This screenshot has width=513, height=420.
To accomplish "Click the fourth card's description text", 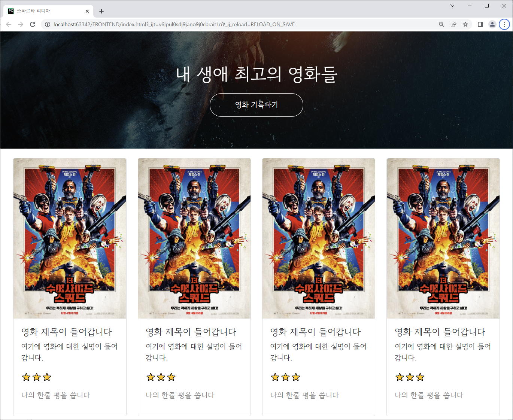I will pos(443,352).
